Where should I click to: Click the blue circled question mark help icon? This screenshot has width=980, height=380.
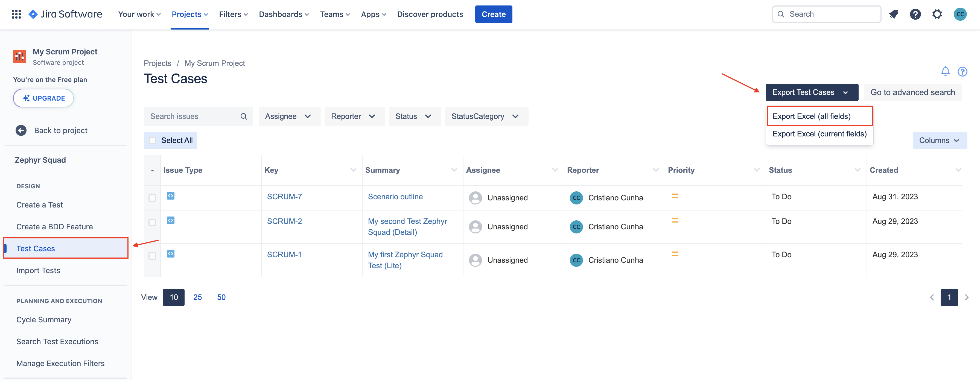click(x=962, y=72)
